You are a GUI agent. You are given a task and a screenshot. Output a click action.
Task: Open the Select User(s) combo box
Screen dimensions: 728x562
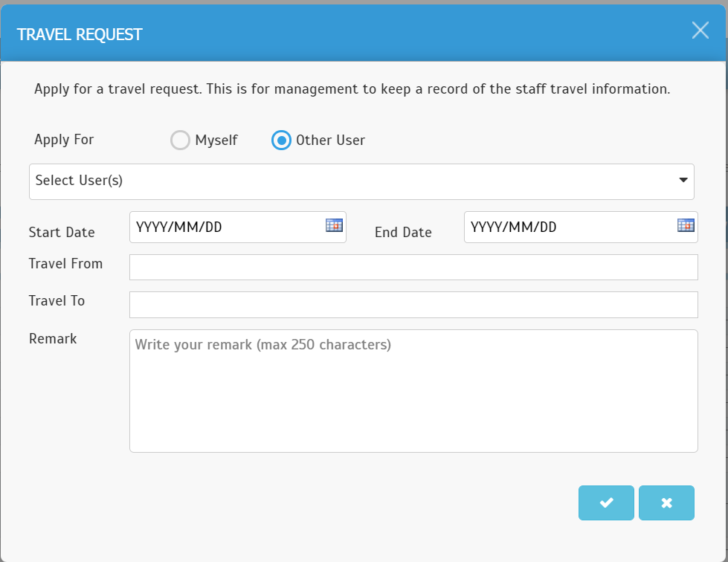click(x=361, y=181)
